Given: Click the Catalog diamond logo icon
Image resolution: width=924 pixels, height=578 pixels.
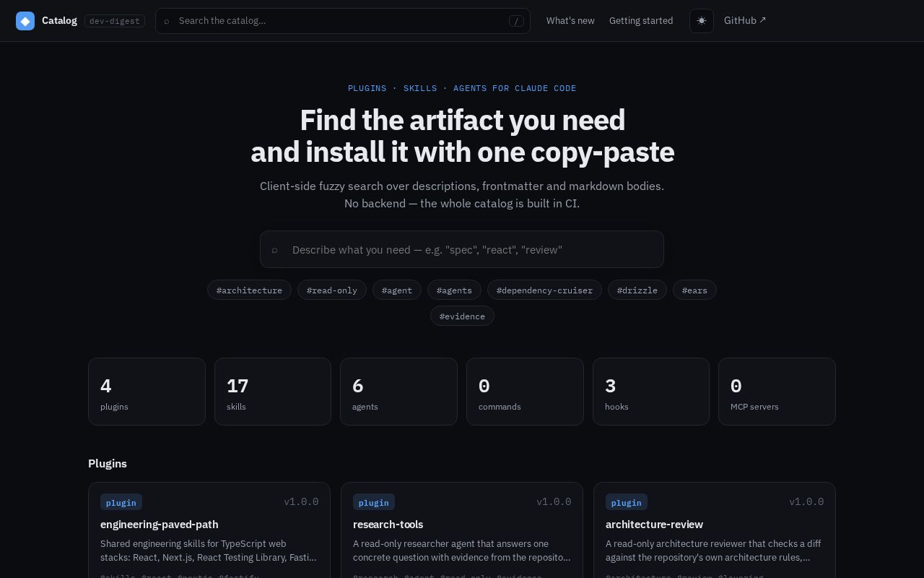Looking at the screenshot, I should pos(25,21).
